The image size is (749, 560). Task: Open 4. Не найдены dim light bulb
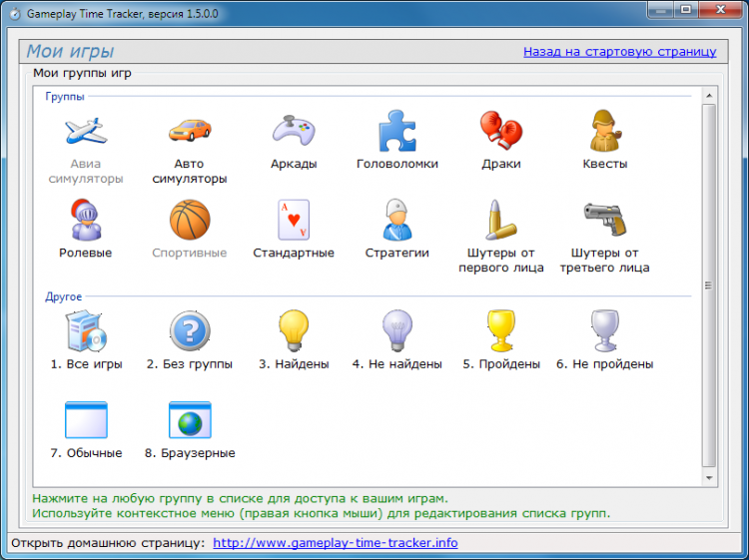(397, 330)
